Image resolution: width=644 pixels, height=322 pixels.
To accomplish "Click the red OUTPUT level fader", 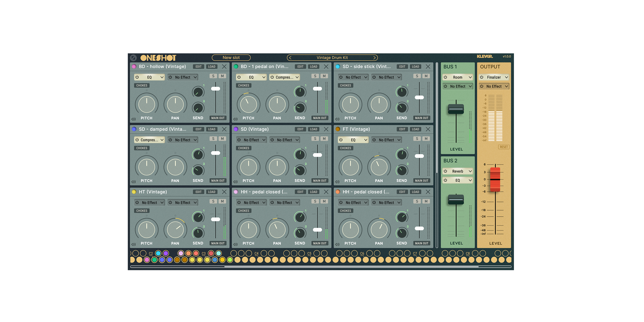I will tap(495, 179).
